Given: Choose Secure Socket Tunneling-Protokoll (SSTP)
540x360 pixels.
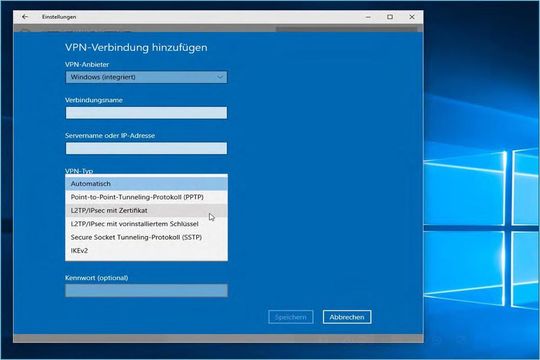Looking at the screenshot, I should pyautogui.click(x=146, y=237).
